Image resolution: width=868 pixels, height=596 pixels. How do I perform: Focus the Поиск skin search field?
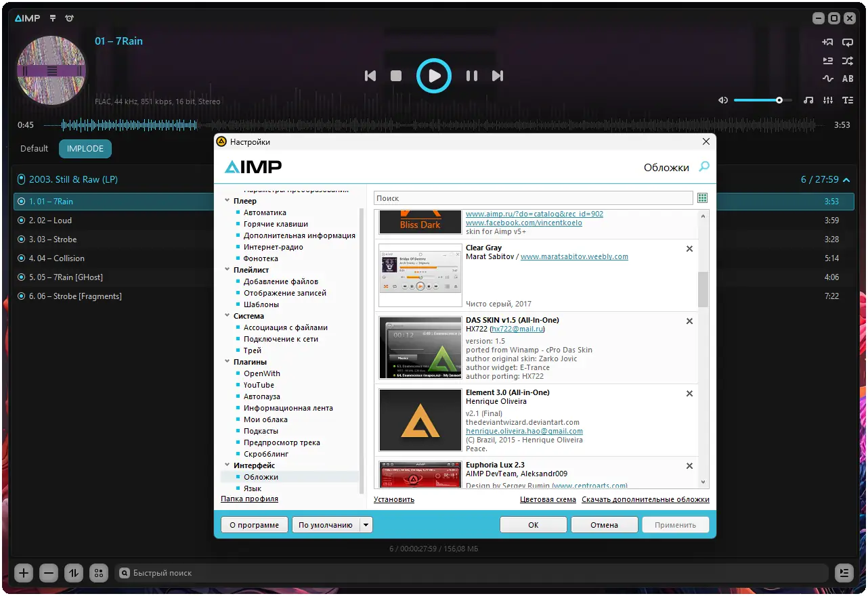[533, 198]
